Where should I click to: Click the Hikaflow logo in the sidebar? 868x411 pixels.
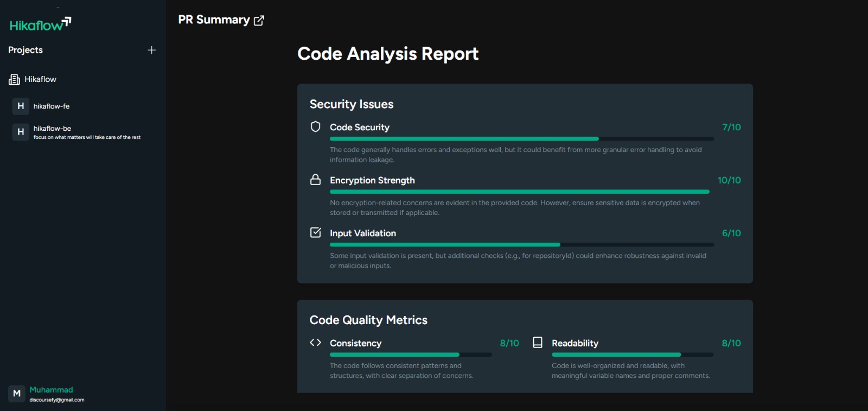pos(40,24)
